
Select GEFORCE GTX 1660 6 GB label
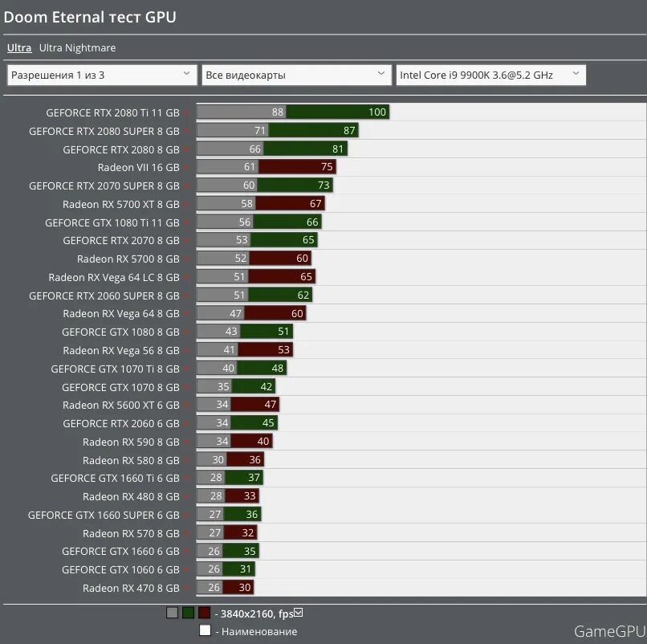pyautogui.click(x=121, y=552)
